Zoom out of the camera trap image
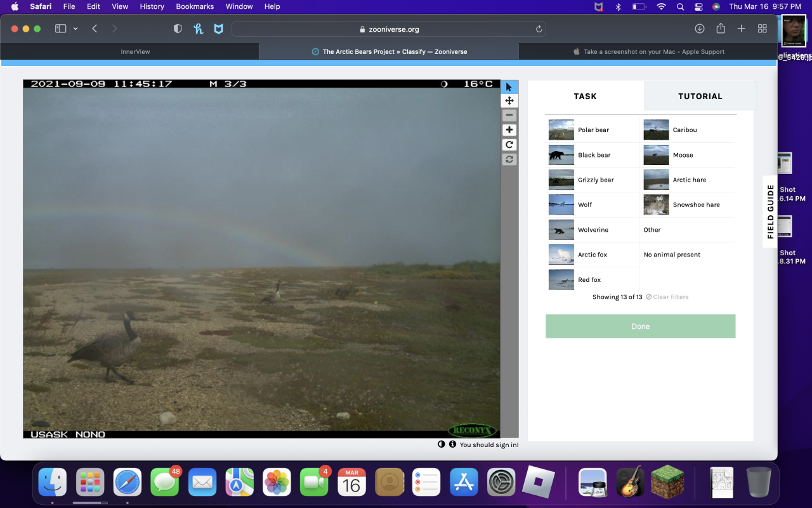 [x=509, y=116]
